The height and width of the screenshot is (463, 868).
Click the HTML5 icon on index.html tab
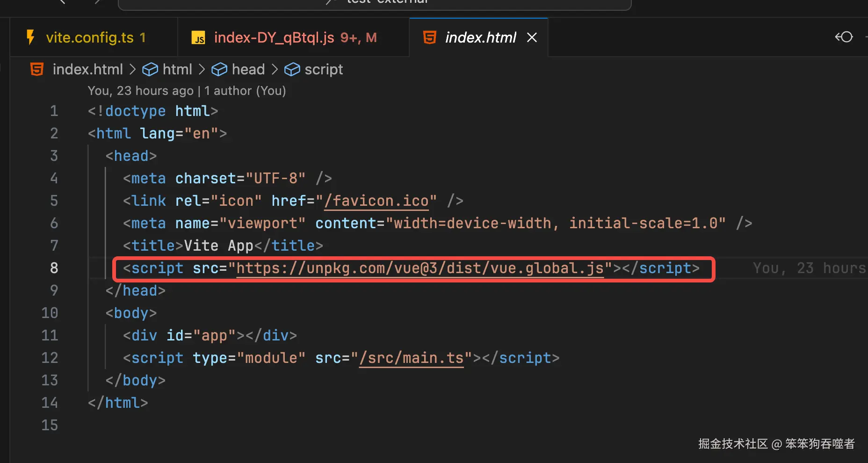pos(429,37)
